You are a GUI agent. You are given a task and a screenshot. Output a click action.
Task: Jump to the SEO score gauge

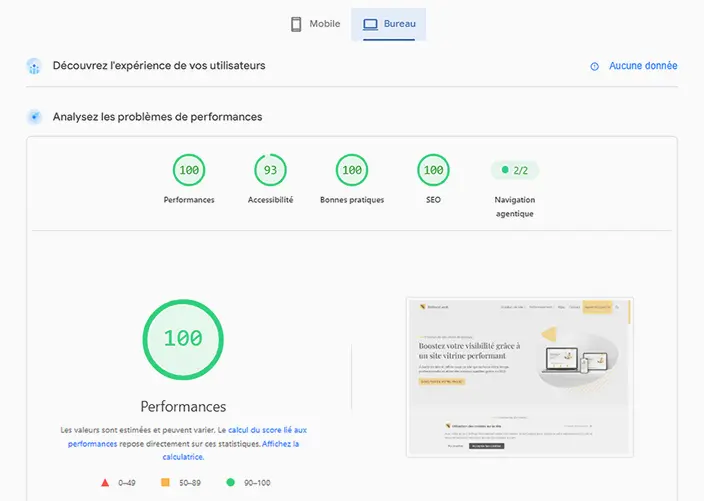point(433,170)
